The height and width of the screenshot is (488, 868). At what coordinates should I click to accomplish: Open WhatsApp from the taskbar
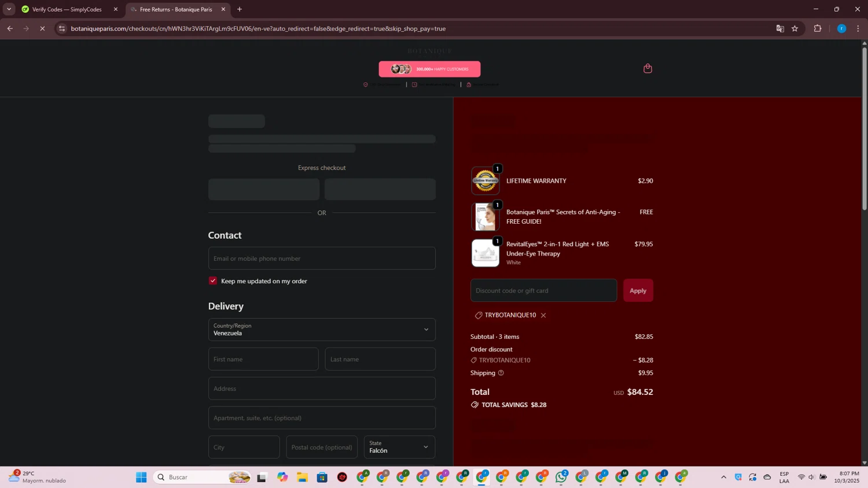point(561,477)
